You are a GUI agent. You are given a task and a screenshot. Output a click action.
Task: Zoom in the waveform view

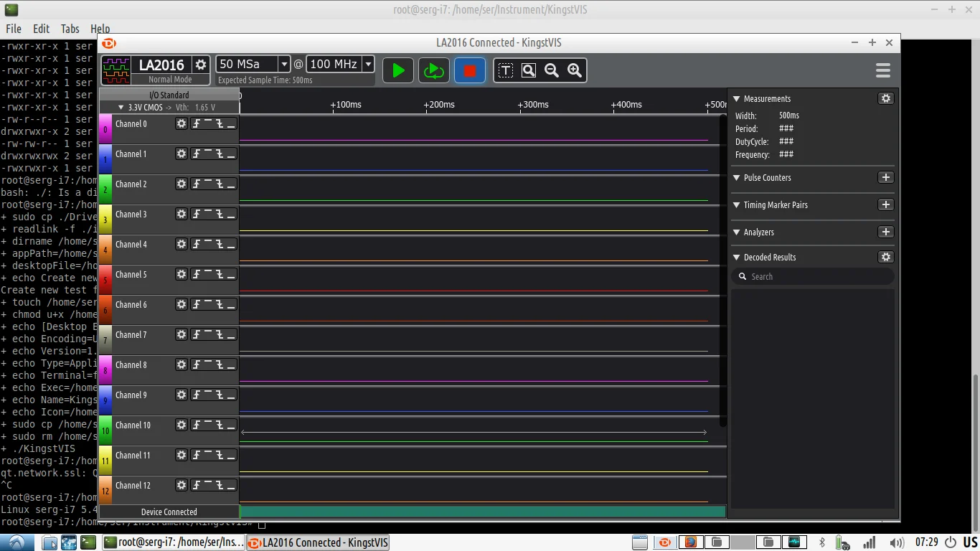[575, 70]
